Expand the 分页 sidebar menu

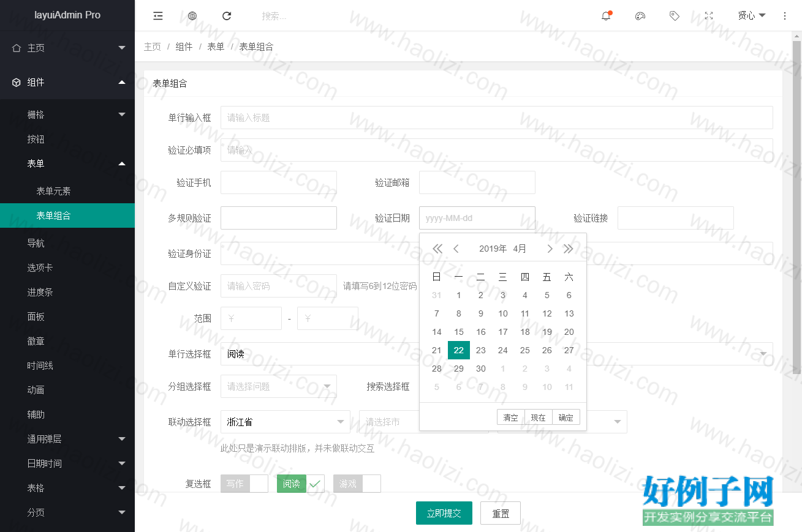[x=67, y=512]
